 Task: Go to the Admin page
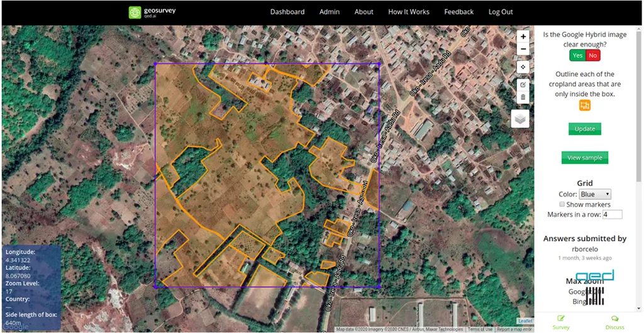pyautogui.click(x=330, y=12)
